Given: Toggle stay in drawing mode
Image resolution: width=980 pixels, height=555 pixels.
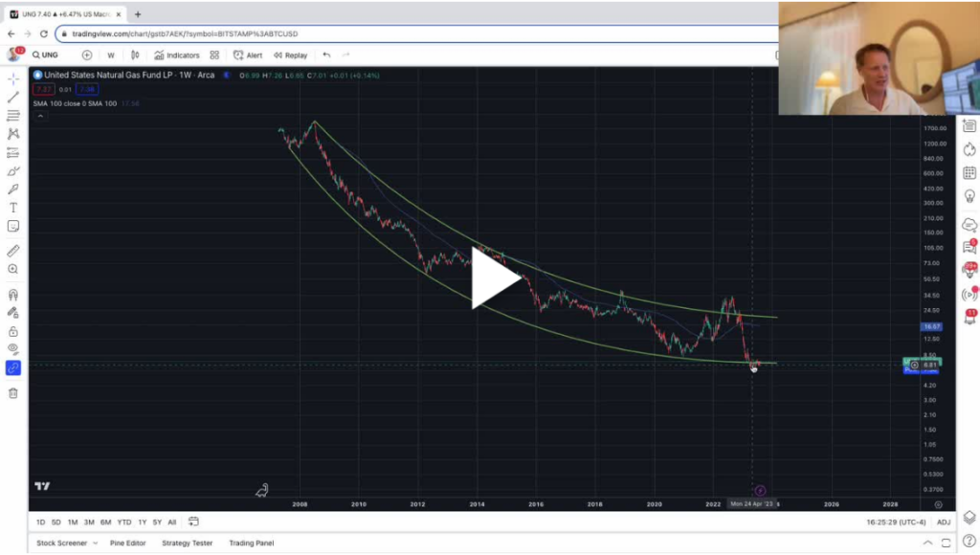Looking at the screenshot, I should [x=13, y=313].
